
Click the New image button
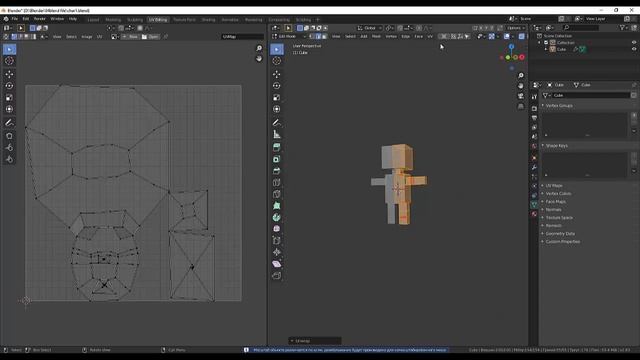[130, 37]
